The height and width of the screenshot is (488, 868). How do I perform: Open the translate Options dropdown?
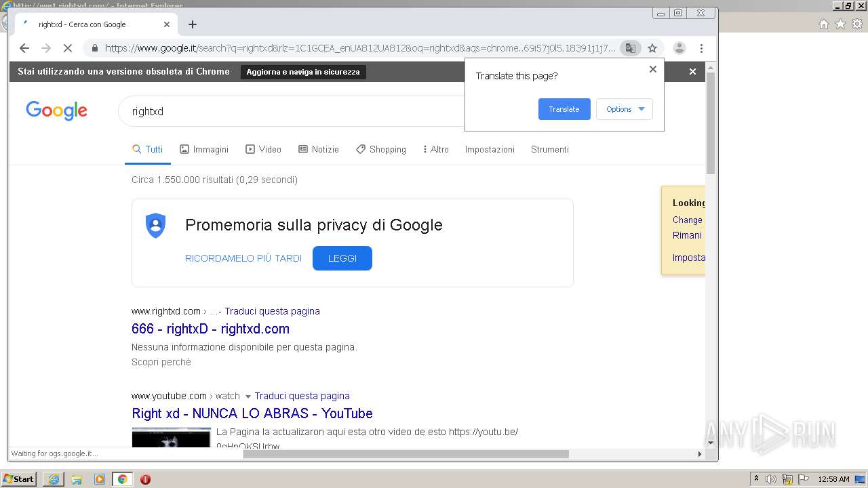[x=625, y=109]
